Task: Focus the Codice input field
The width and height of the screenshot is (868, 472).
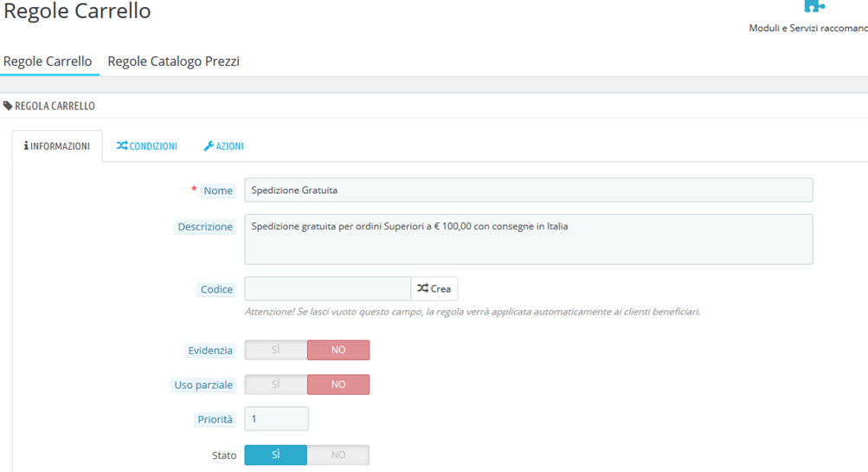Action: click(328, 288)
